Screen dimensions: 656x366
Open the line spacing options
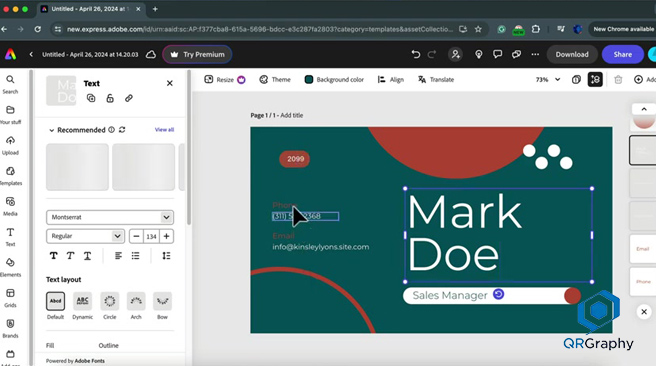coord(166,256)
